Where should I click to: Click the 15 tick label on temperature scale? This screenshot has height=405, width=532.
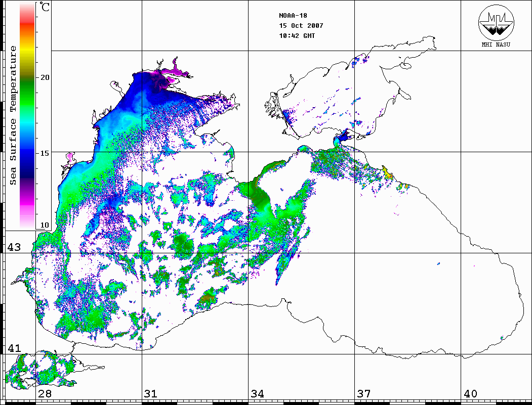tap(45, 153)
